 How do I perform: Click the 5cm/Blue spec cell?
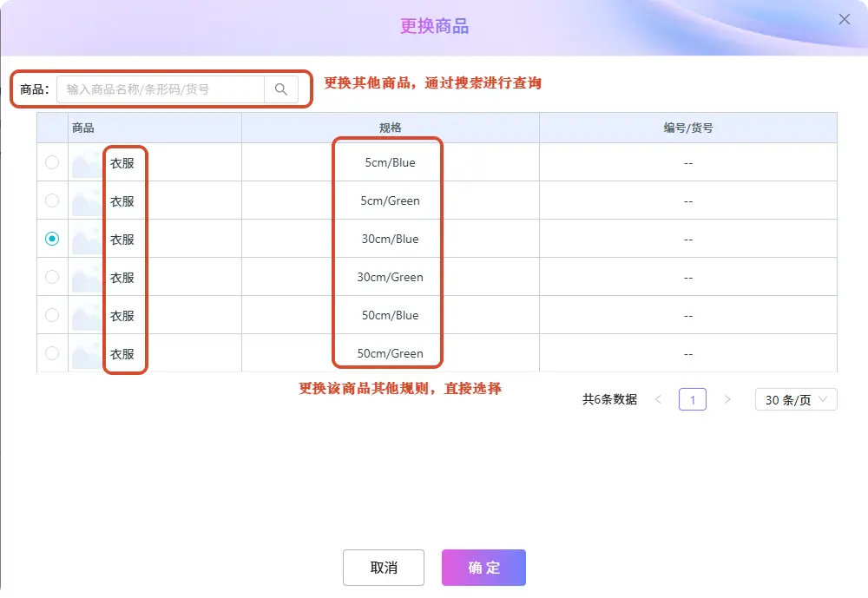391,163
